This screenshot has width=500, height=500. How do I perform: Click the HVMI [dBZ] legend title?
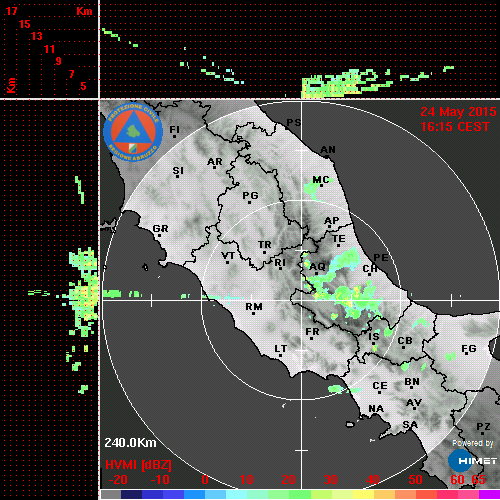[138, 465]
